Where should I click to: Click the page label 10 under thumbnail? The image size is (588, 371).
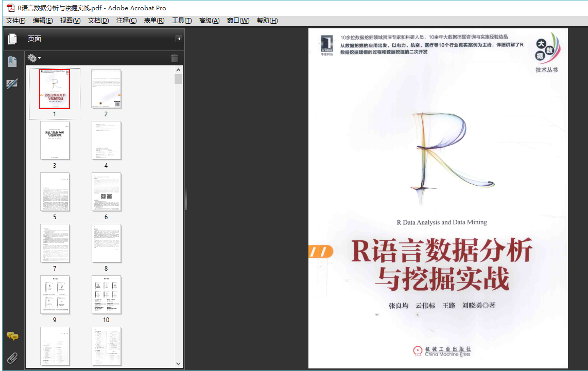(106, 320)
